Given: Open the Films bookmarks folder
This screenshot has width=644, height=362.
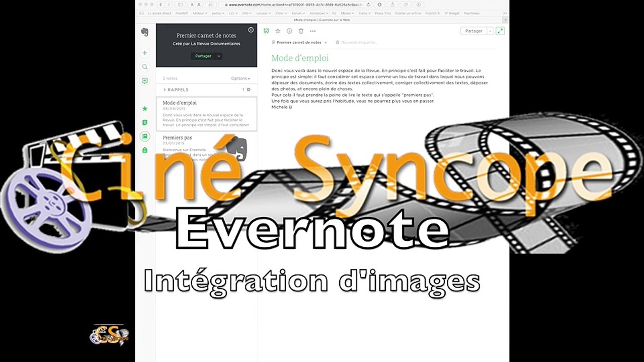Looking at the screenshot, I should click(x=281, y=13).
